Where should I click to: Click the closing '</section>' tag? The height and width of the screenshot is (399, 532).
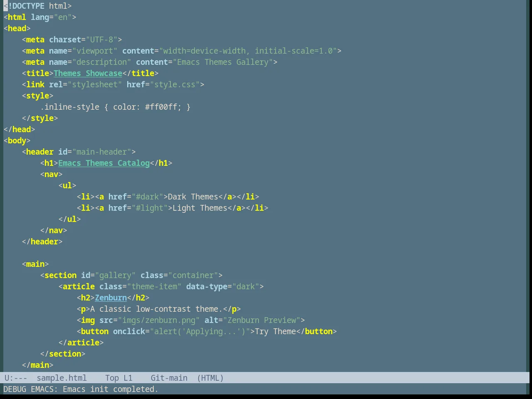63,354
